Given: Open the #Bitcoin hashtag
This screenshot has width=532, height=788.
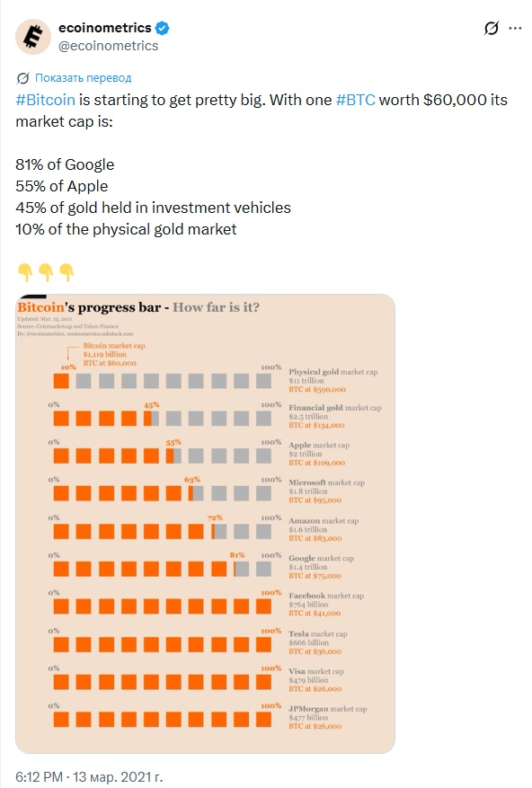Looking at the screenshot, I should coord(45,100).
